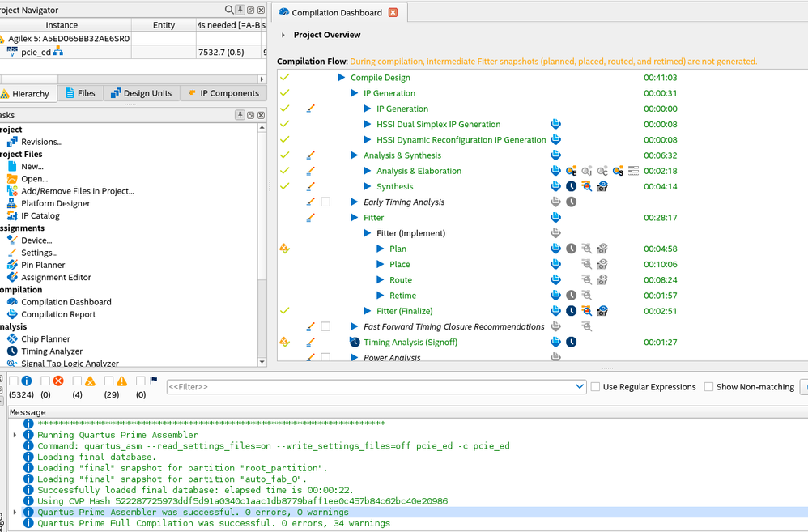Enable the Early Timing Analysis checkbox
The image size is (808, 532).
325,202
